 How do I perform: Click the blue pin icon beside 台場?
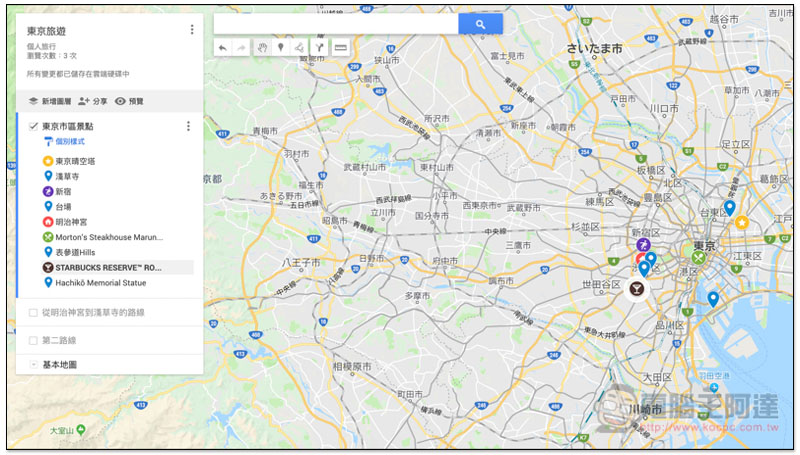[48, 206]
